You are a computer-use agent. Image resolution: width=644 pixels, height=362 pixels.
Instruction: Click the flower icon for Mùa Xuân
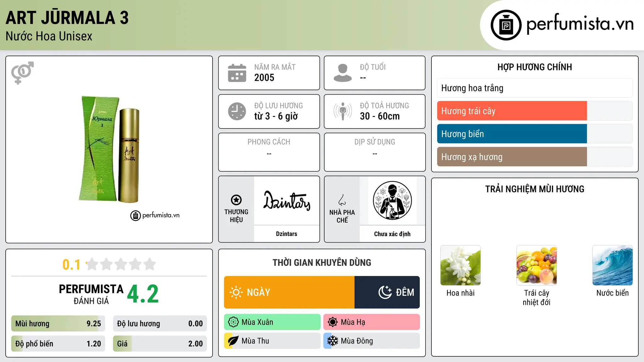pos(233,322)
